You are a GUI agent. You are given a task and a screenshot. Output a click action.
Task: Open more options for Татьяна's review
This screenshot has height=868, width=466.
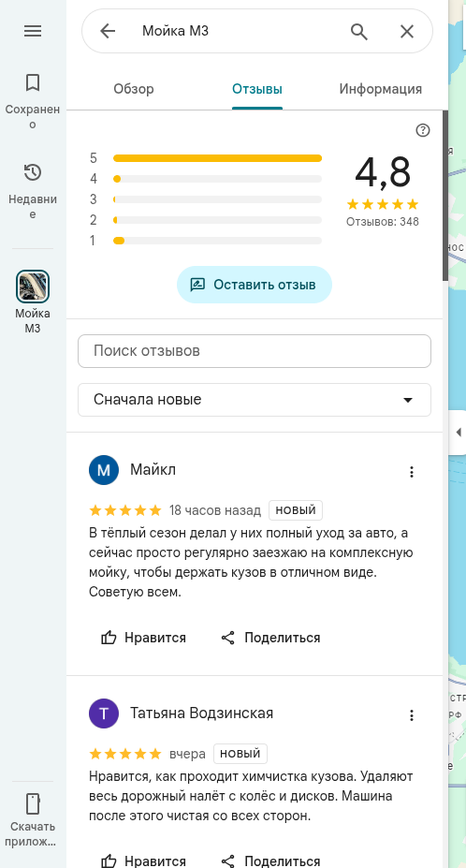coord(411,715)
